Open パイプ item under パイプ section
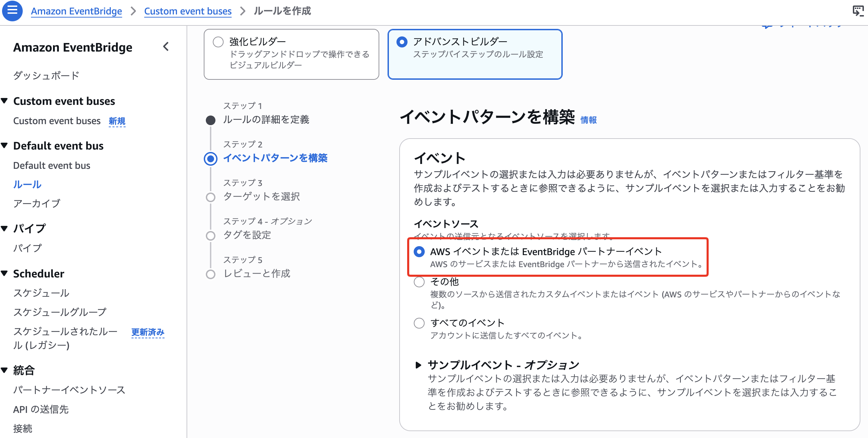 tap(28, 248)
